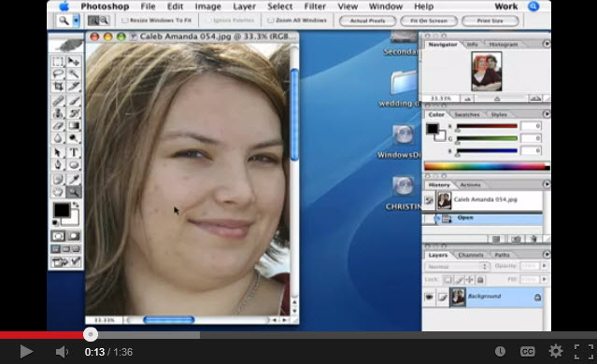597x364 pixels.
Task: Delete current state in History panel
Action: 533,239
